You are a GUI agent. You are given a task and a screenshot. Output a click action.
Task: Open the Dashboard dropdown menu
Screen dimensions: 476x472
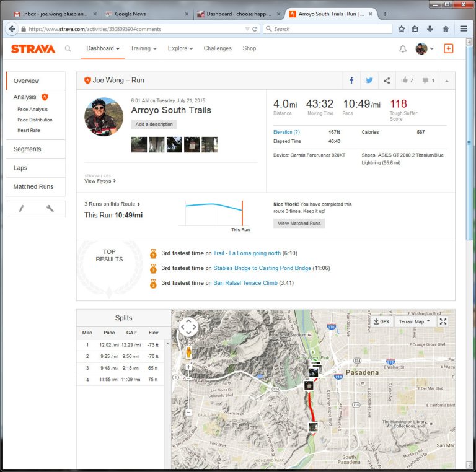coord(103,48)
